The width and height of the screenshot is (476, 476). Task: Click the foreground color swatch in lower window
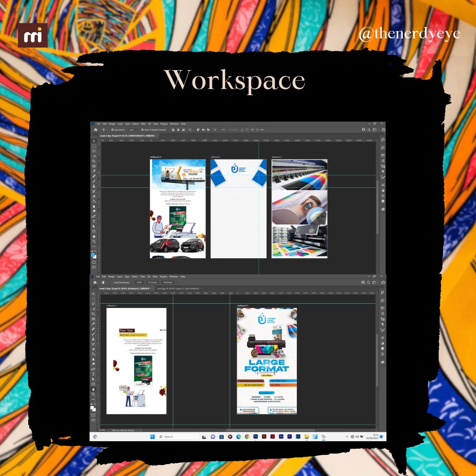click(x=92, y=408)
